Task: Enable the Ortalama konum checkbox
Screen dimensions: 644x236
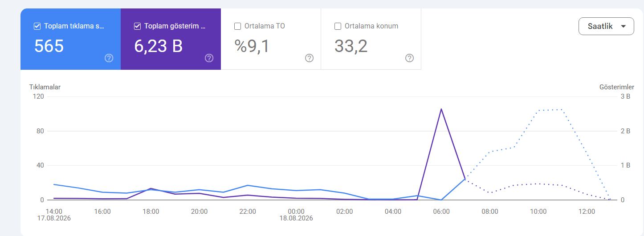Action: pyautogui.click(x=338, y=26)
